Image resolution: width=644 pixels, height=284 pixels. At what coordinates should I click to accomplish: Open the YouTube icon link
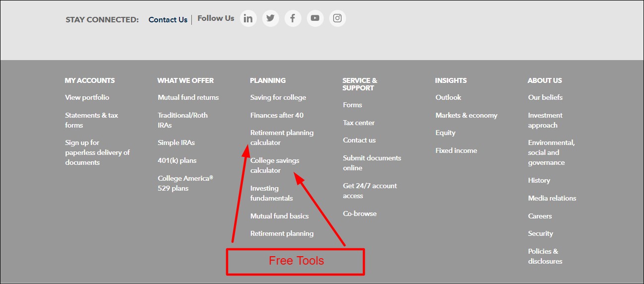pos(315,18)
